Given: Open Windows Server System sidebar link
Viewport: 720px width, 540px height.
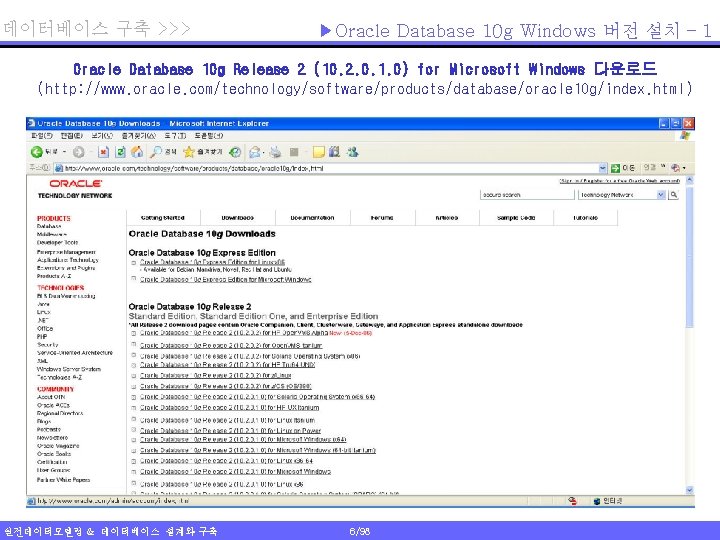Looking at the screenshot, I should [69, 369].
